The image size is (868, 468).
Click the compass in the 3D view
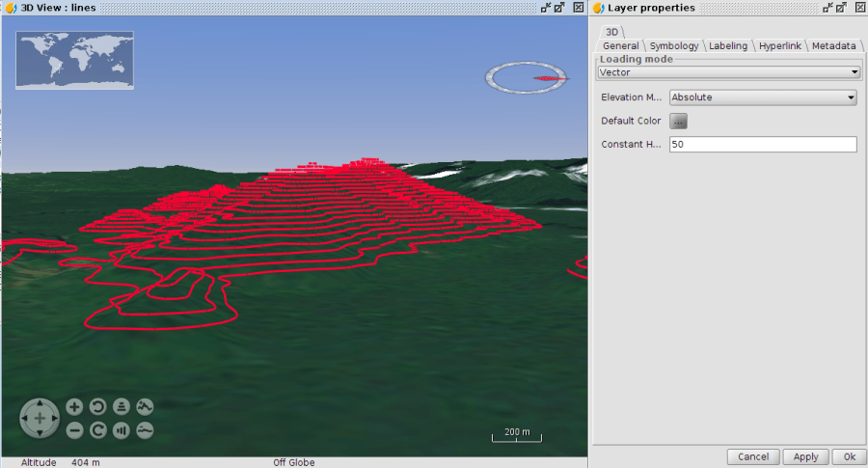[526, 78]
